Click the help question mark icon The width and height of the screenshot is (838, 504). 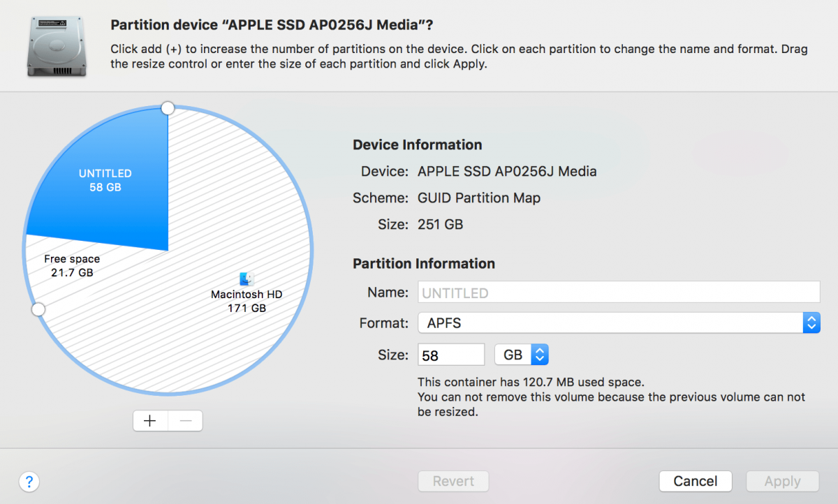29,482
